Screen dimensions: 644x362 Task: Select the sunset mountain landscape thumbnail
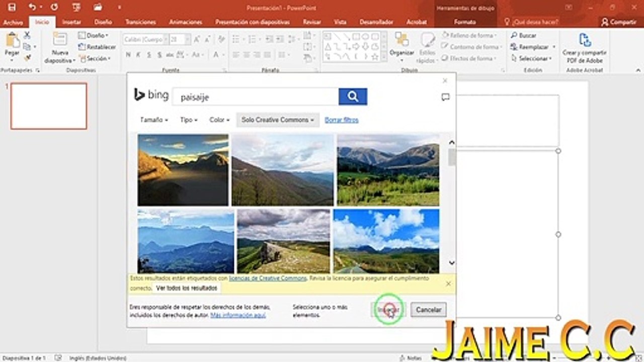(183, 170)
